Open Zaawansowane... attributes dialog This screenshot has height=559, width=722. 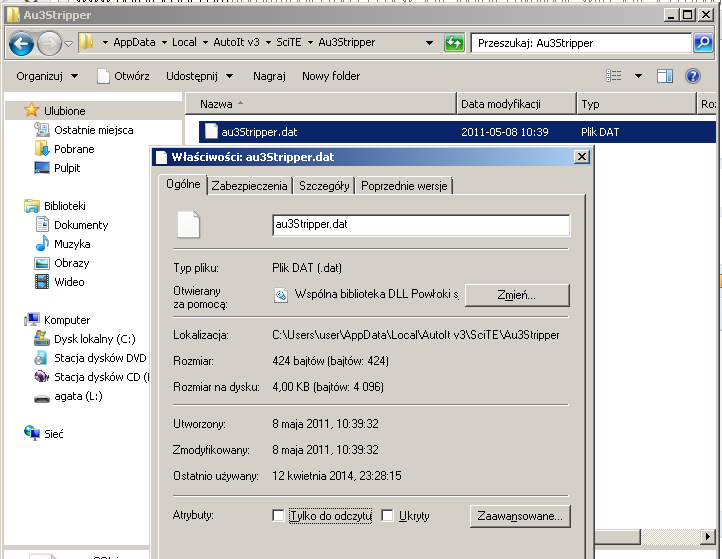520,516
